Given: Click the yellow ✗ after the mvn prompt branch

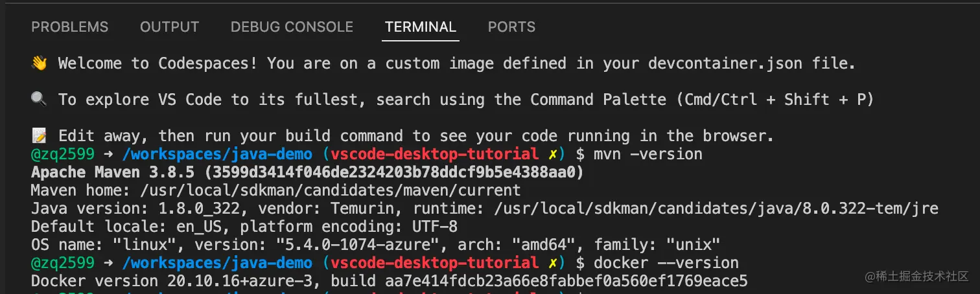Looking at the screenshot, I should coord(552,154).
